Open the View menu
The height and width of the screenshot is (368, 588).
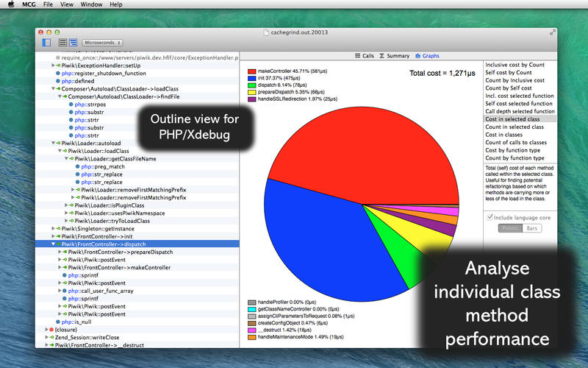tap(67, 4)
